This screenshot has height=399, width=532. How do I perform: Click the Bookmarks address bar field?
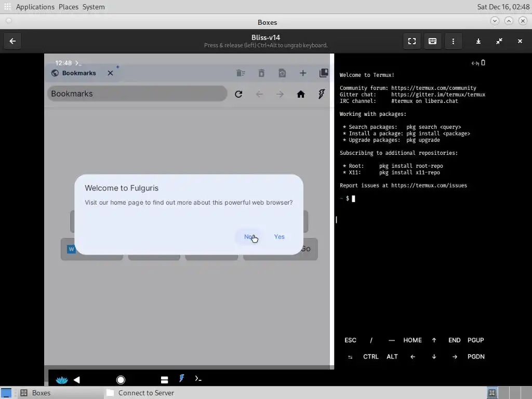(137, 94)
